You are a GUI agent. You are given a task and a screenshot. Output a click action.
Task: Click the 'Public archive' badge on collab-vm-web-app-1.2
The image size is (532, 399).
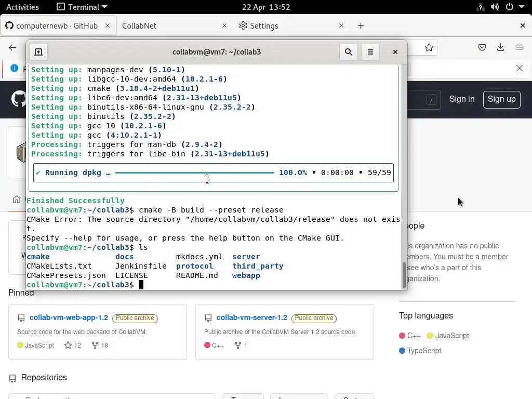pyautogui.click(x=135, y=318)
